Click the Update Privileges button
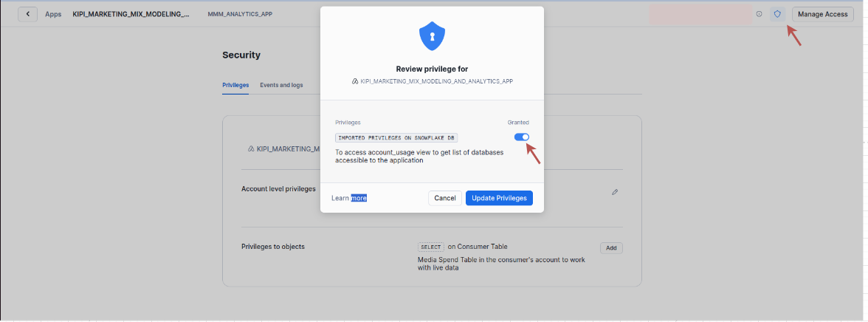This screenshot has height=322, width=868. (499, 198)
